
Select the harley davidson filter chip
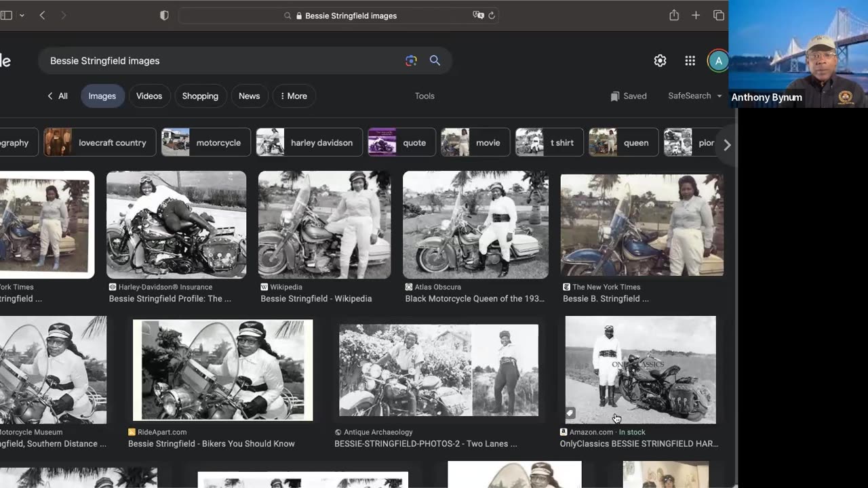[x=309, y=143]
